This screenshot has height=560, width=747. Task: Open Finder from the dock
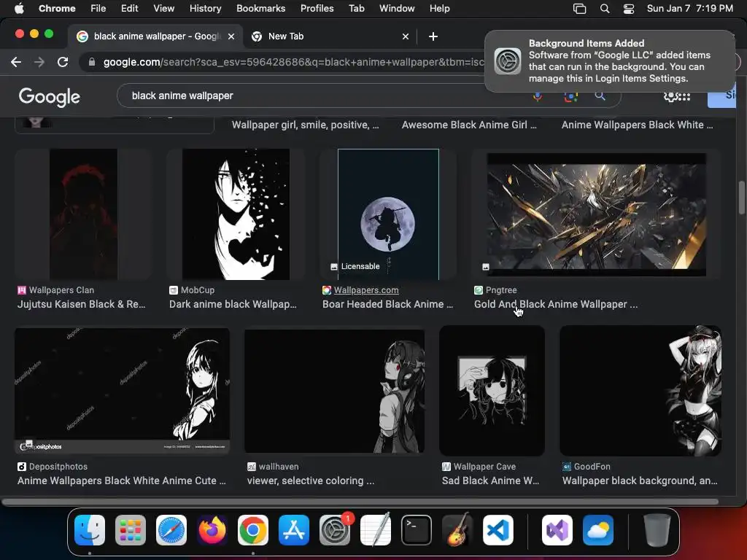click(90, 530)
